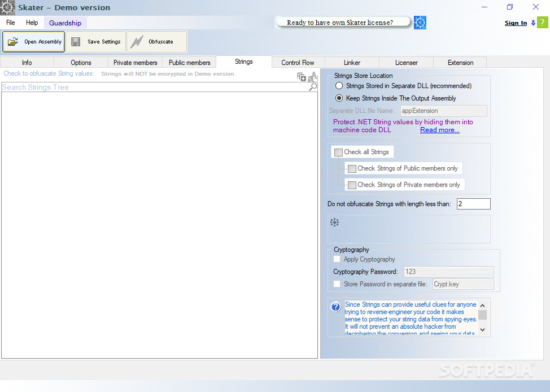Viewport: 550px width, 392px height.
Task: Toggle Check Strings of Public members only
Action: pos(352,169)
